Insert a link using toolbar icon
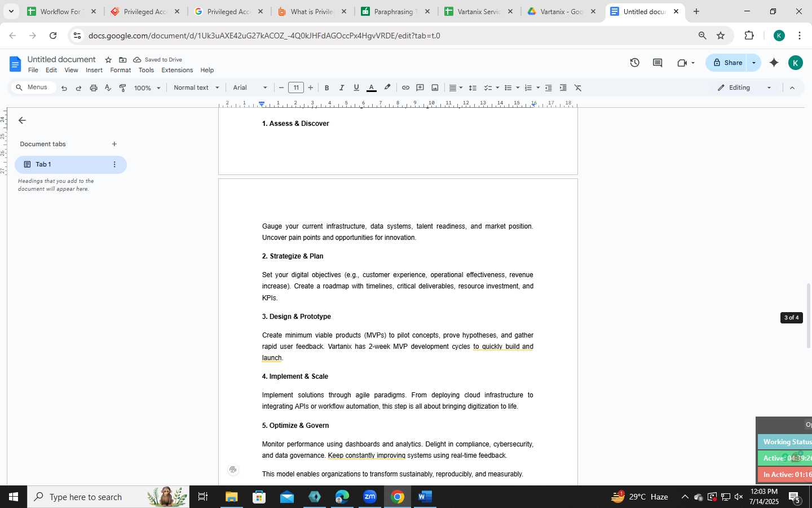812x508 pixels. click(405, 88)
